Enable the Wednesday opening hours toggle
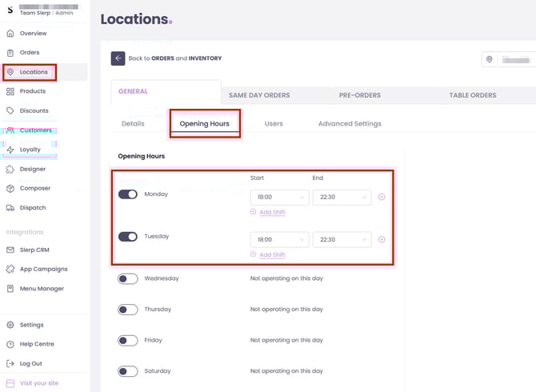 [x=128, y=278]
